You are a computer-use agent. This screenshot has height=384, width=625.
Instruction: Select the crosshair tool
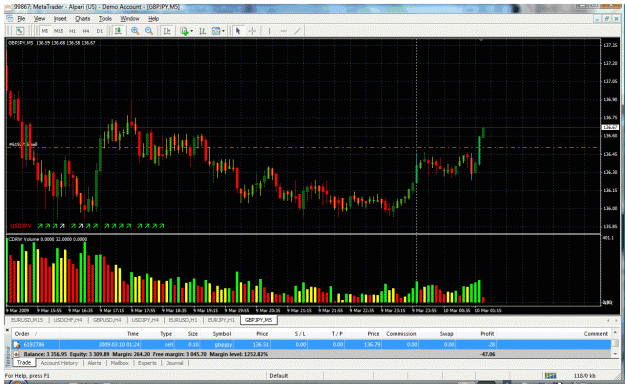(x=252, y=31)
